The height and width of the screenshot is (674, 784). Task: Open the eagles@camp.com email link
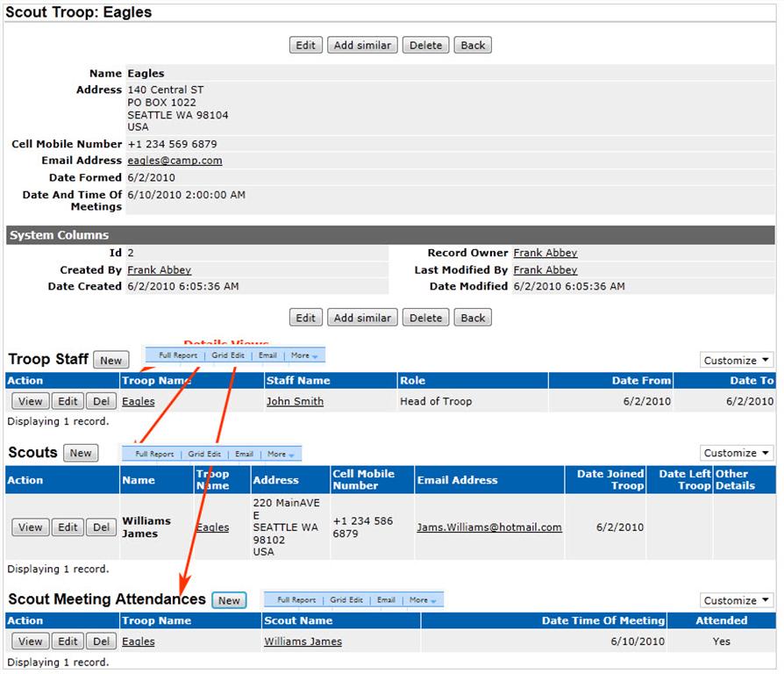(x=175, y=161)
